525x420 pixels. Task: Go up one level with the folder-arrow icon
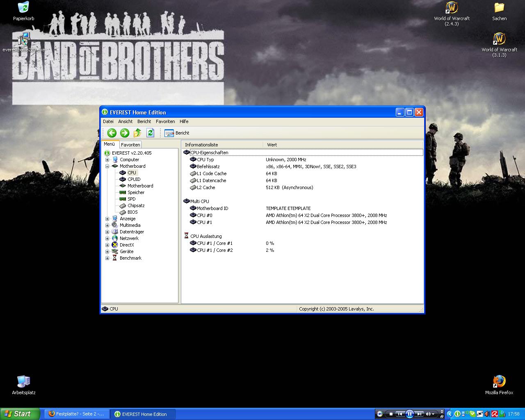[137, 133]
